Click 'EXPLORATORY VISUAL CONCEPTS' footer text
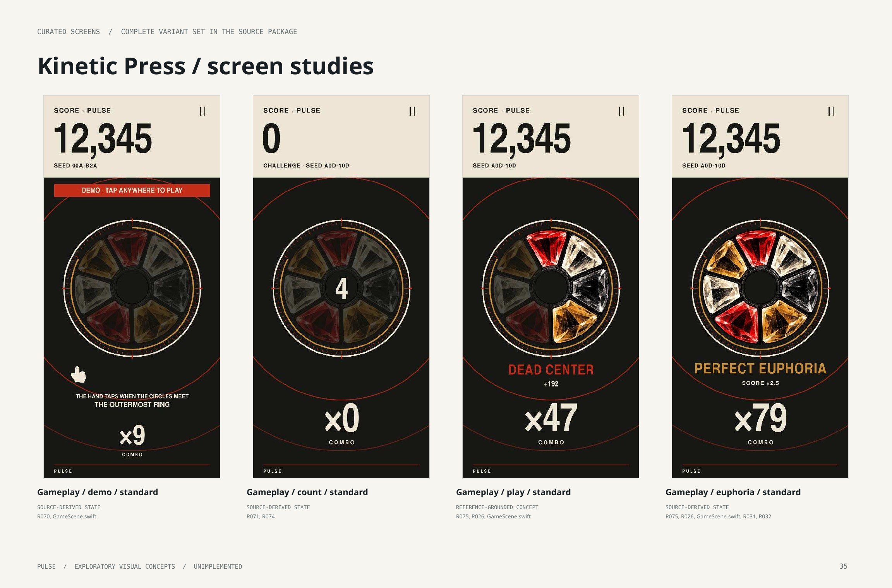 [125, 566]
